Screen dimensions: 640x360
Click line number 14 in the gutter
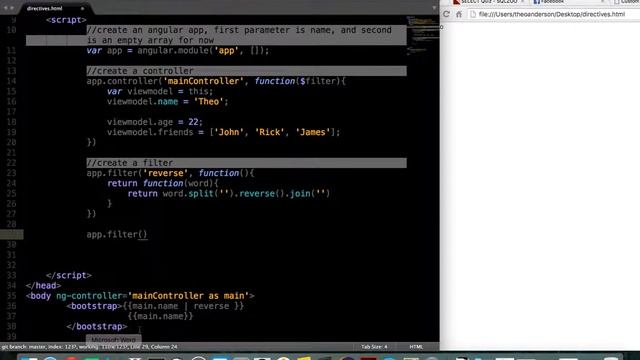pos(11,81)
